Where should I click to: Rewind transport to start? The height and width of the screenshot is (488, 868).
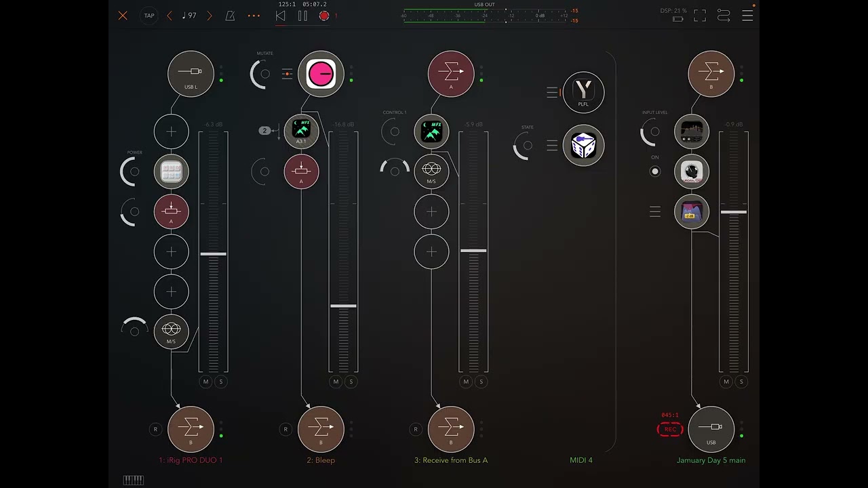click(280, 16)
